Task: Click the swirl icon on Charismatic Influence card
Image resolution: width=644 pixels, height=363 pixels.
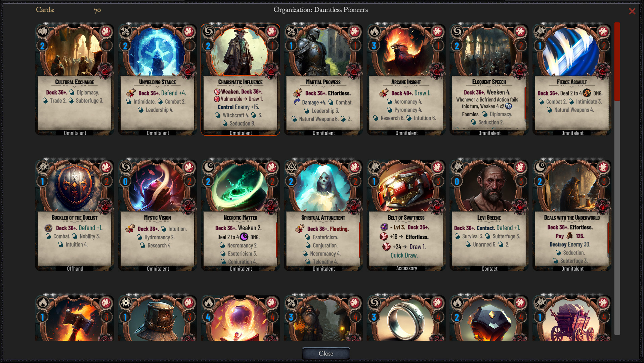Action: point(209,31)
